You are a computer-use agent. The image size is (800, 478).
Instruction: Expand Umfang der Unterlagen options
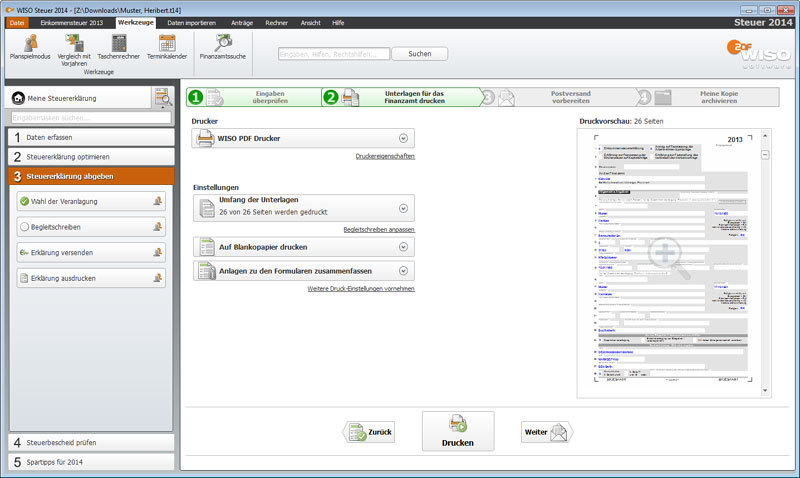[x=403, y=209]
